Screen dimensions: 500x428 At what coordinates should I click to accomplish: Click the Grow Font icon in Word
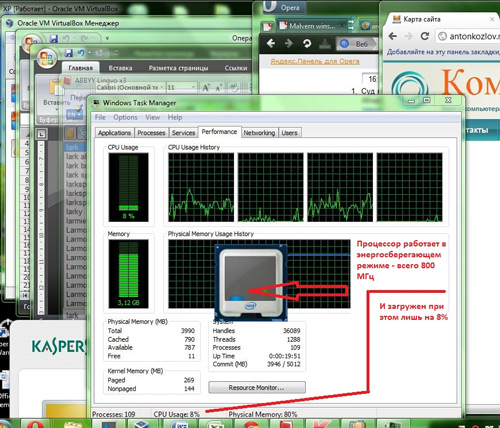[206, 88]
